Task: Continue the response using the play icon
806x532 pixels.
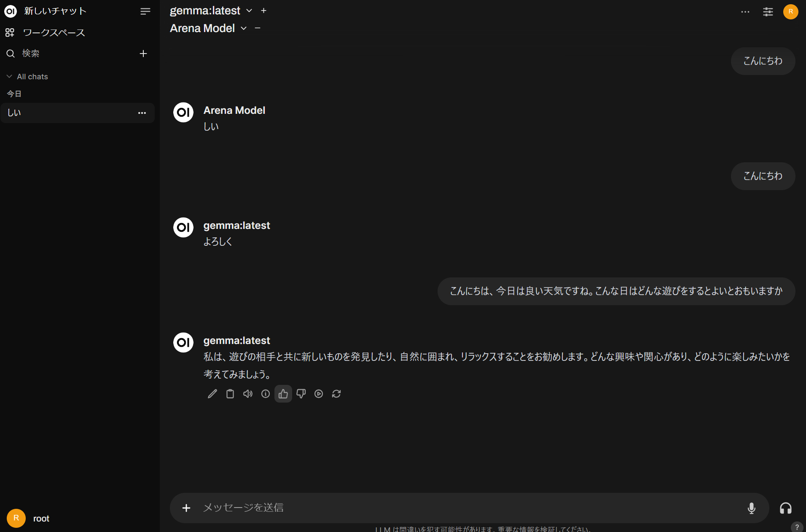Action: (319, 394)
